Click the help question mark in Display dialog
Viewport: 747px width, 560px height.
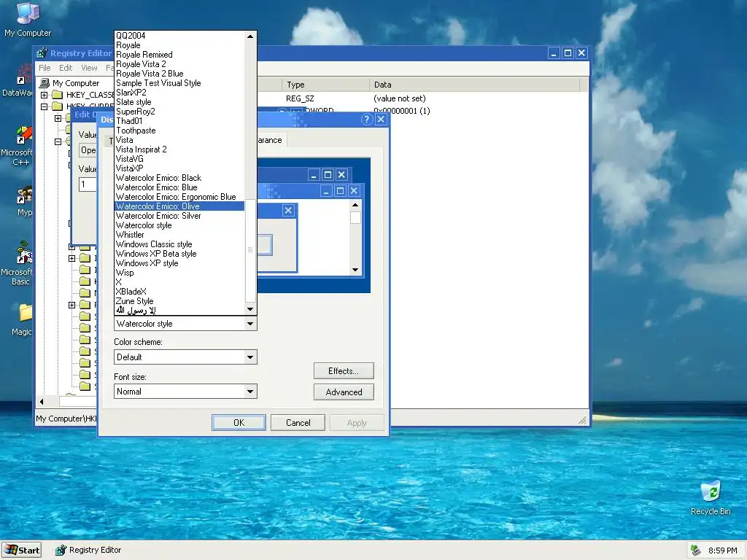click(x=366, y=119)
